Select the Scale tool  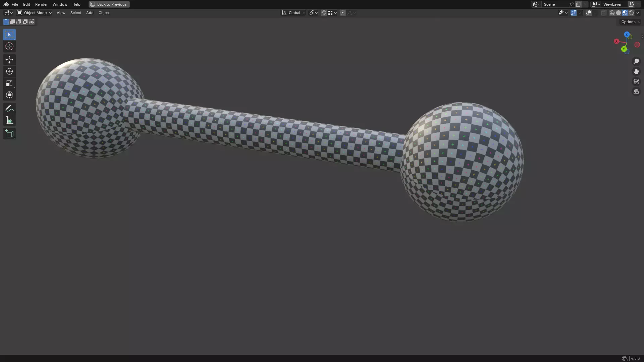click(9, 83)
